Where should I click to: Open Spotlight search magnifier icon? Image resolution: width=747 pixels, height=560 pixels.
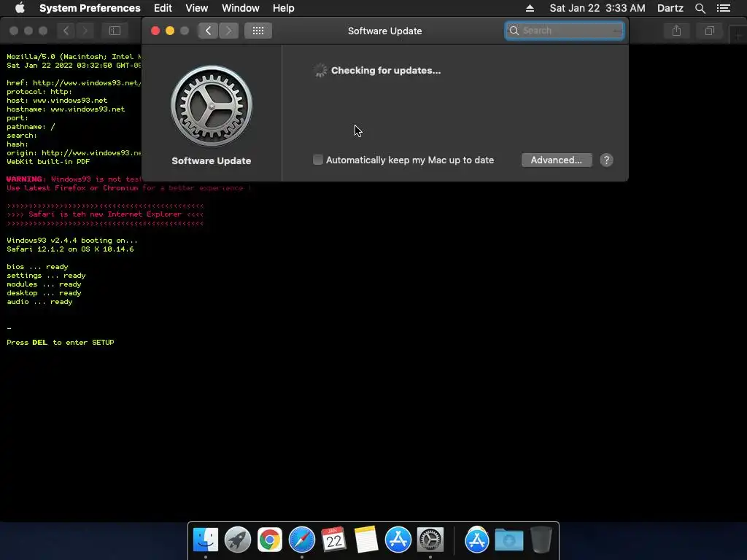pos(700,8)
